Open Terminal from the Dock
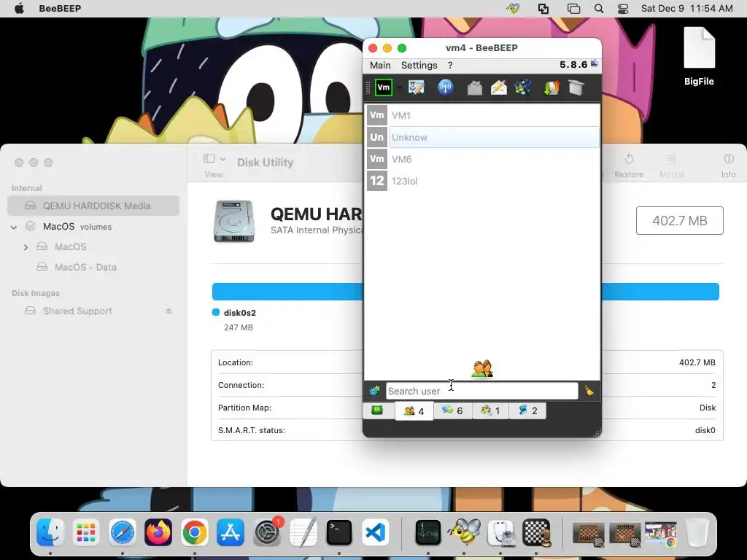Screen dimensions: 747x560 click(x=338, y=532)
